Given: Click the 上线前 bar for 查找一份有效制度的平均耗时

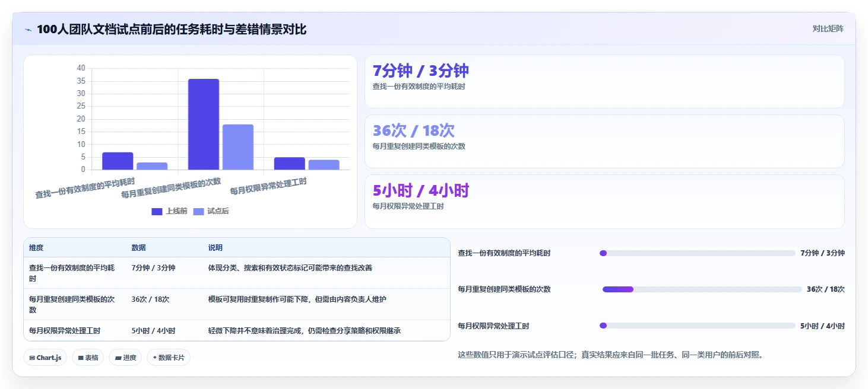Looking at the screenshot, I should point(118,161).
